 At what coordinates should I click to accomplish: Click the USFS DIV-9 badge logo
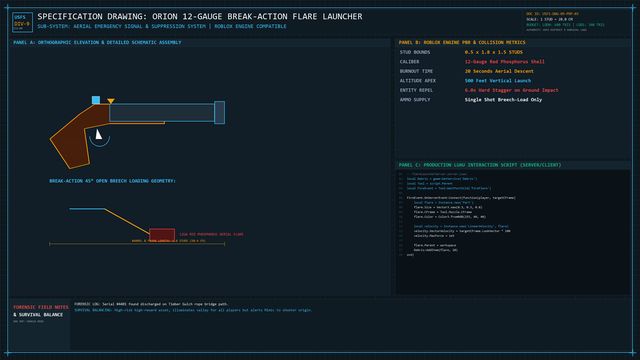click(22, 22)
